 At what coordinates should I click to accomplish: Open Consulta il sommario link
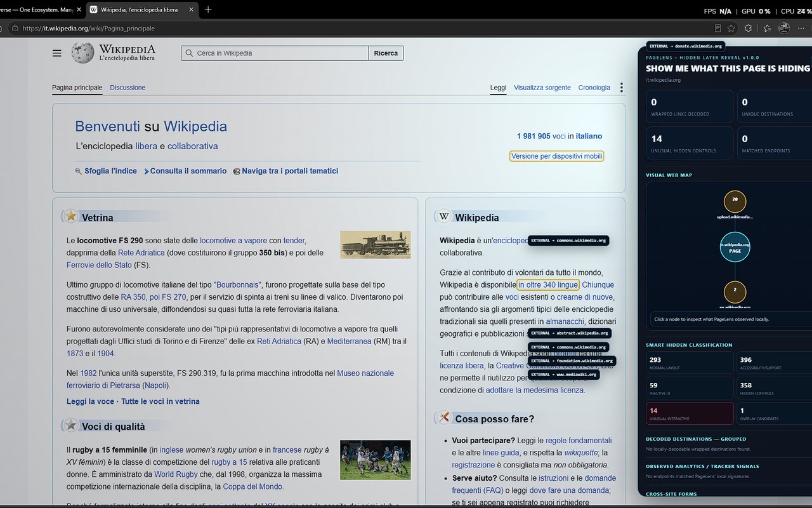[x=188, y=171]
